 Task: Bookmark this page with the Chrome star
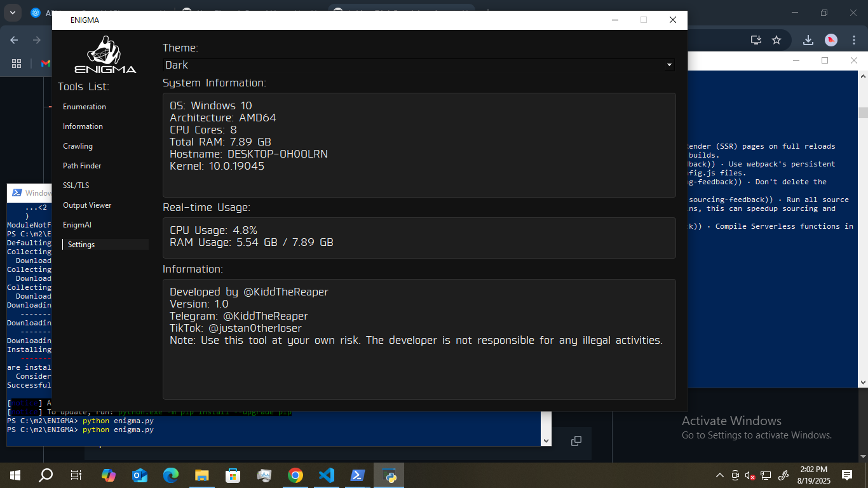coord(776,40)
